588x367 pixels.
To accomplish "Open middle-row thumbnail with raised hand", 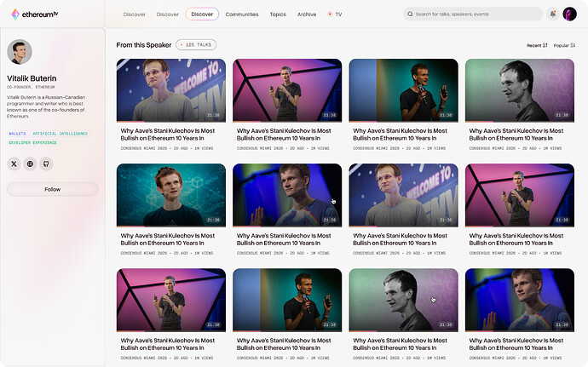I will (287, 195).
